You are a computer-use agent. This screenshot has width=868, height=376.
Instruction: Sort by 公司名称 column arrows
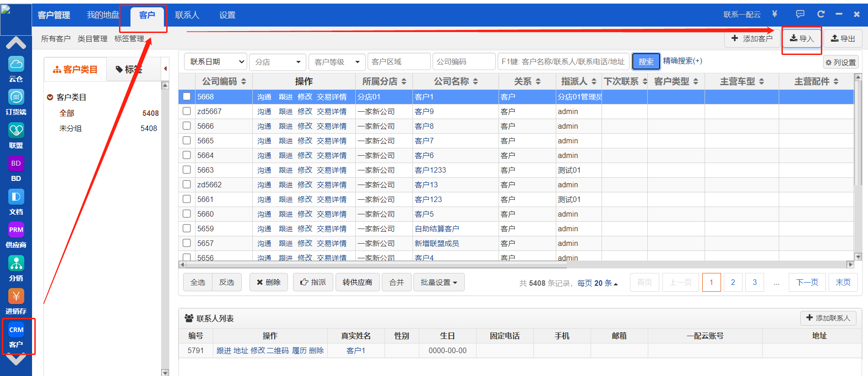(475, 82)
